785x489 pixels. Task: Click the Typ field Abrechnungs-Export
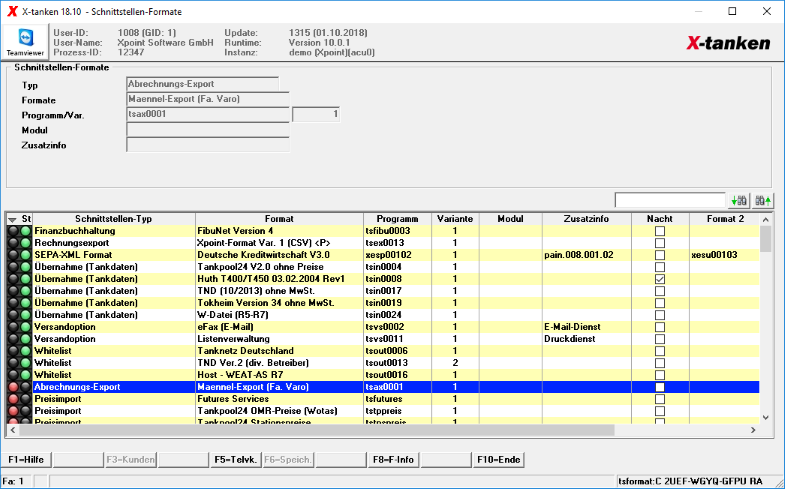[202, 84]
